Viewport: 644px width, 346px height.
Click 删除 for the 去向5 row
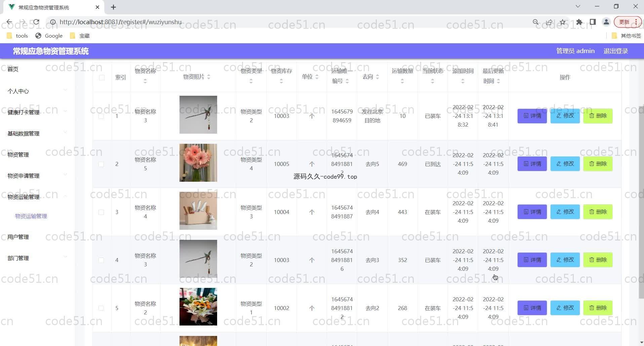[598, 164]
